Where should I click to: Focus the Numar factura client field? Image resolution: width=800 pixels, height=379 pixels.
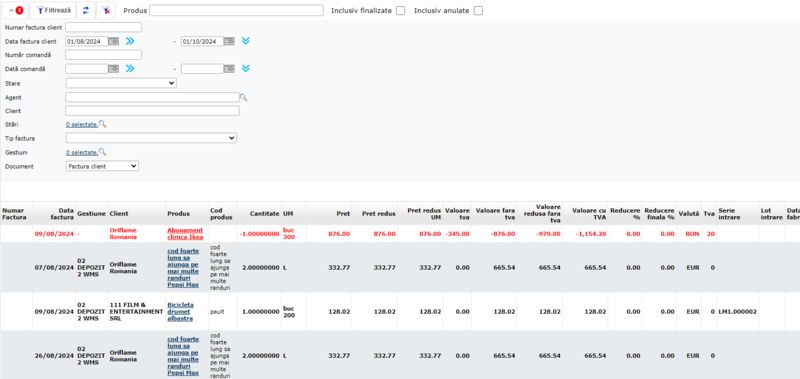click(104, 28)
